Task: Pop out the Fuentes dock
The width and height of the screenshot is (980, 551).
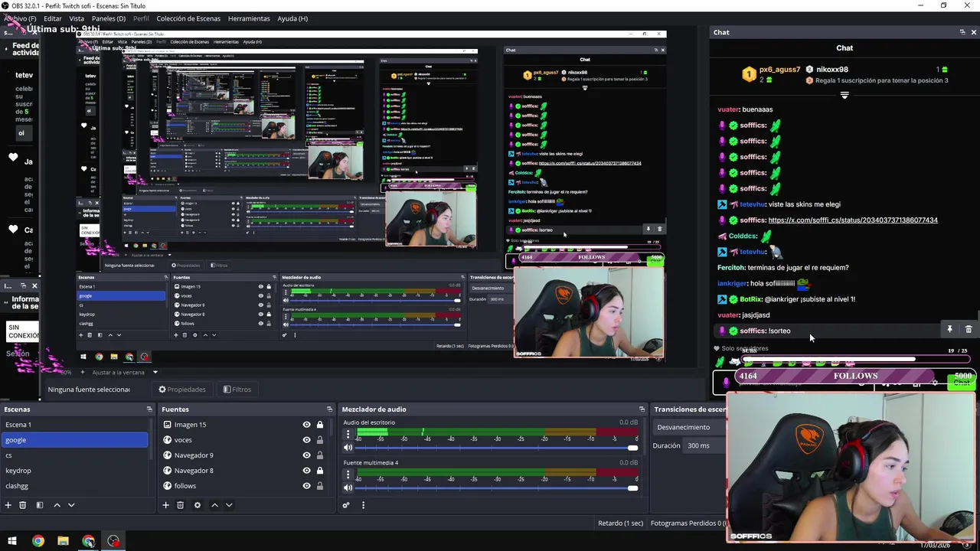Action: (329, 409)
